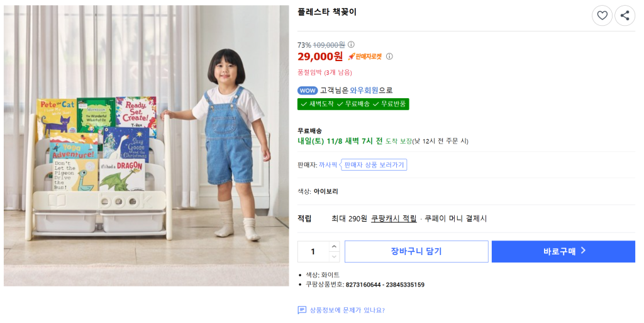The image size is (644, 323).
Task: Click the blue WOW membership badge
Action: pos(308,91)
